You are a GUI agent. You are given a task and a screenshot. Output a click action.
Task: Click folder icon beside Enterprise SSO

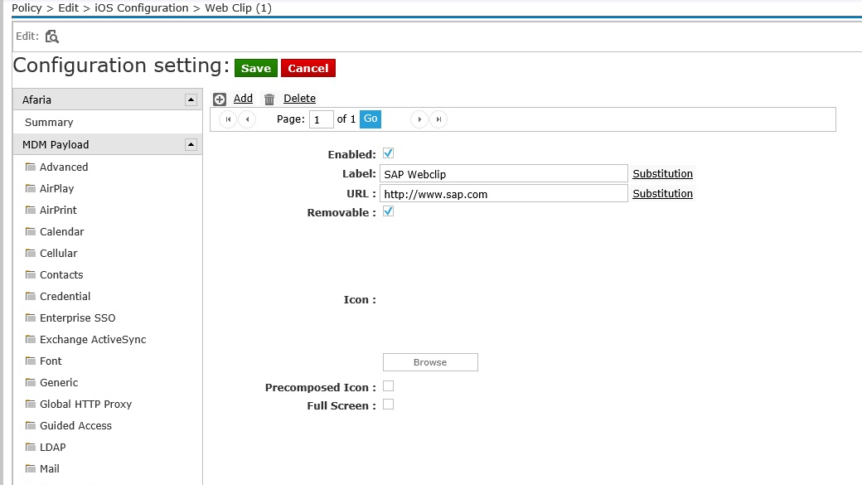tap(31, 317)
